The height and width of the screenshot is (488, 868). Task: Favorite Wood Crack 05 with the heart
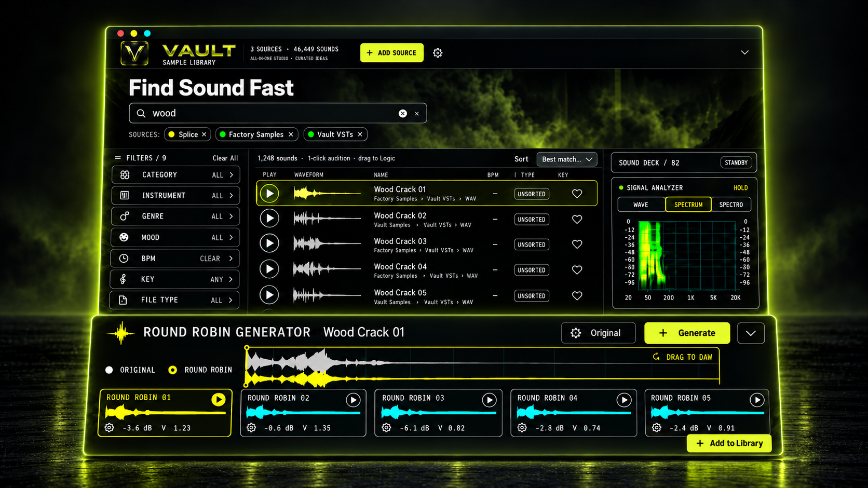point(577,295)
